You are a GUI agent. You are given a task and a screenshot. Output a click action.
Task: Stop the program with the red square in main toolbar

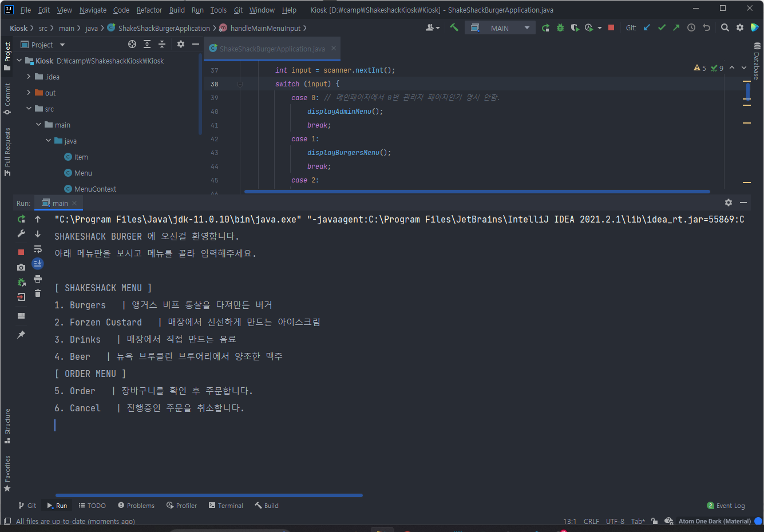click(611, 27)
